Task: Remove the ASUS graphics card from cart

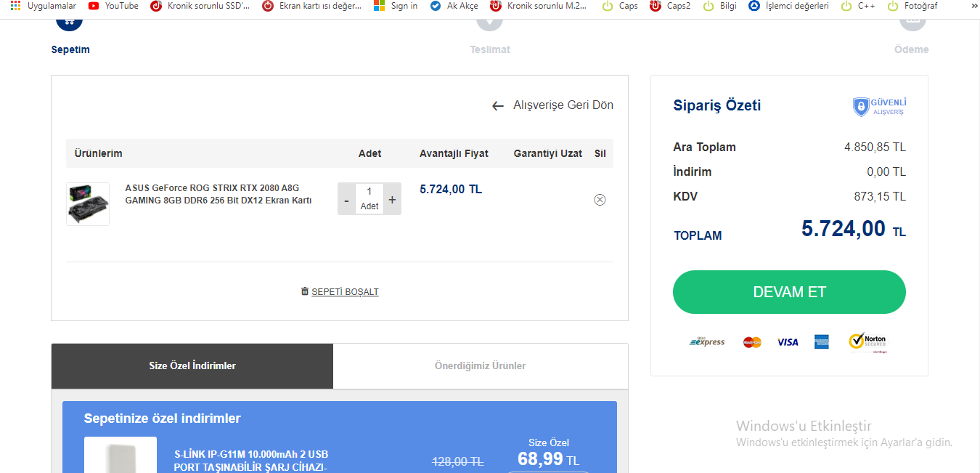Action: (600, 200)
